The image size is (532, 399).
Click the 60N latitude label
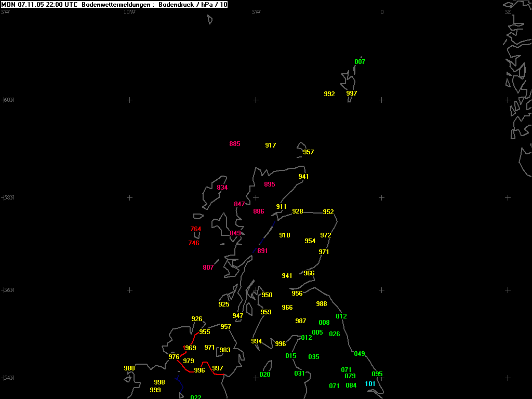pyautogui.click(x=8, y=100)
